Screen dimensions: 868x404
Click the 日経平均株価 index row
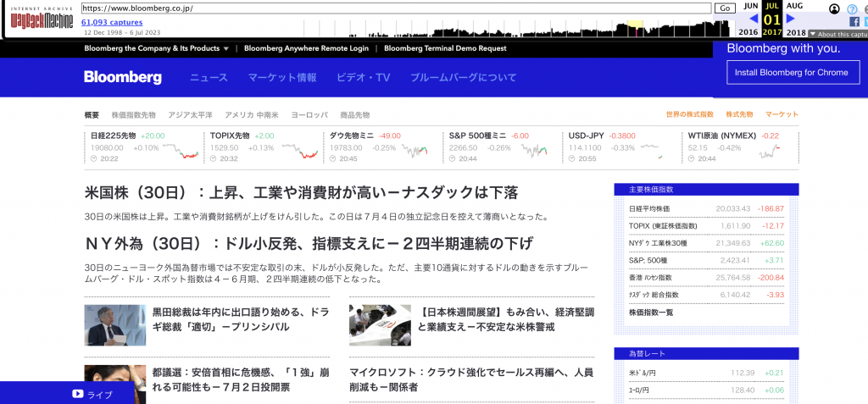click(x=706, y=208)
